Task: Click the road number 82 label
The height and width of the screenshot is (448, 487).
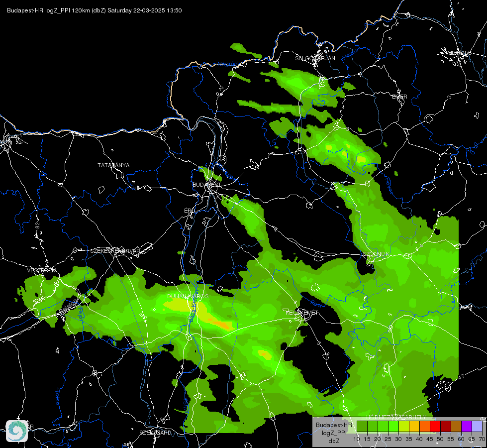Action: point(38,226)
